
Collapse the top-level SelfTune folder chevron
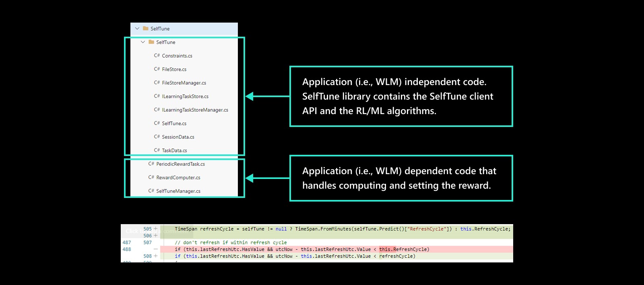pyautogui.click(x=137, y=29)
